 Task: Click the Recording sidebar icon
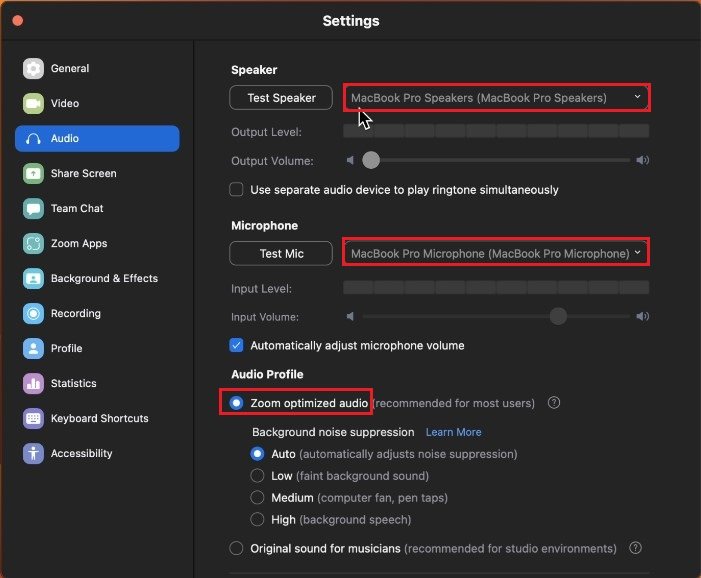pos(33,314)
